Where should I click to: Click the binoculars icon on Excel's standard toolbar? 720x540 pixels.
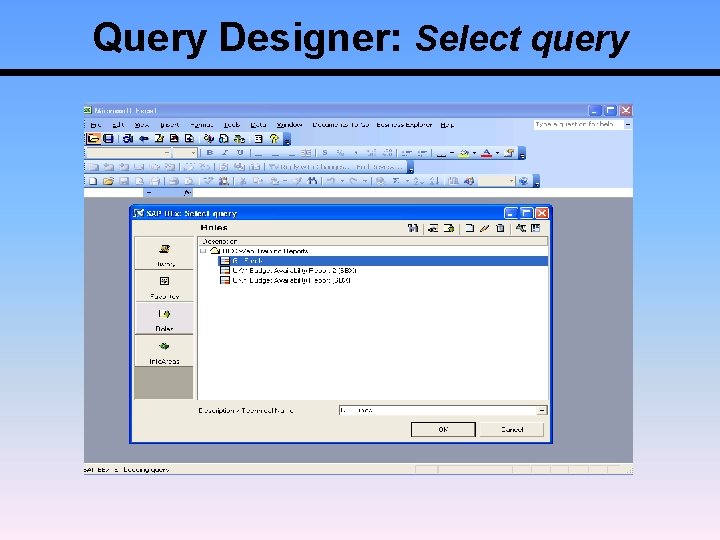pos(312,181)
